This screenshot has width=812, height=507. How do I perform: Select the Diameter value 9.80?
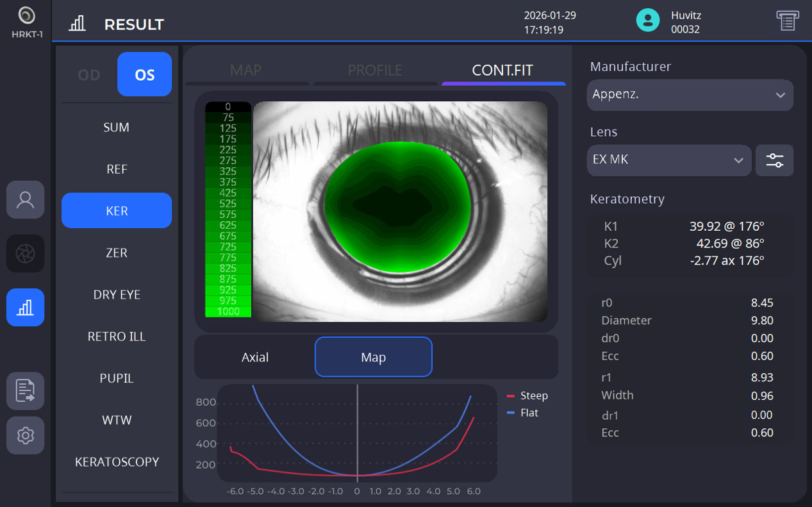[x=762, y=320]
